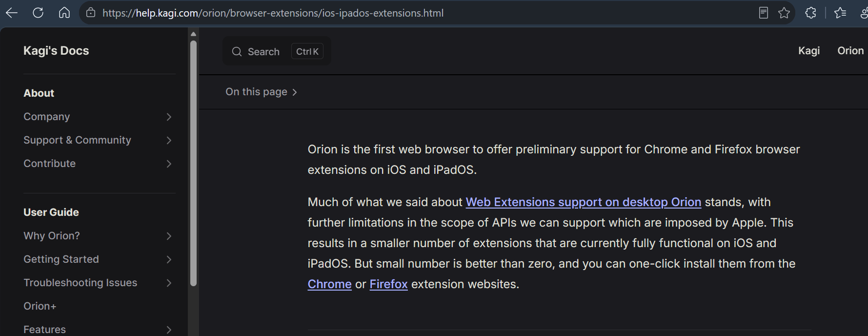The width and height of the screenshot is (868, 336).
Task: View site information via the lock icon
Action: point(91,13)
